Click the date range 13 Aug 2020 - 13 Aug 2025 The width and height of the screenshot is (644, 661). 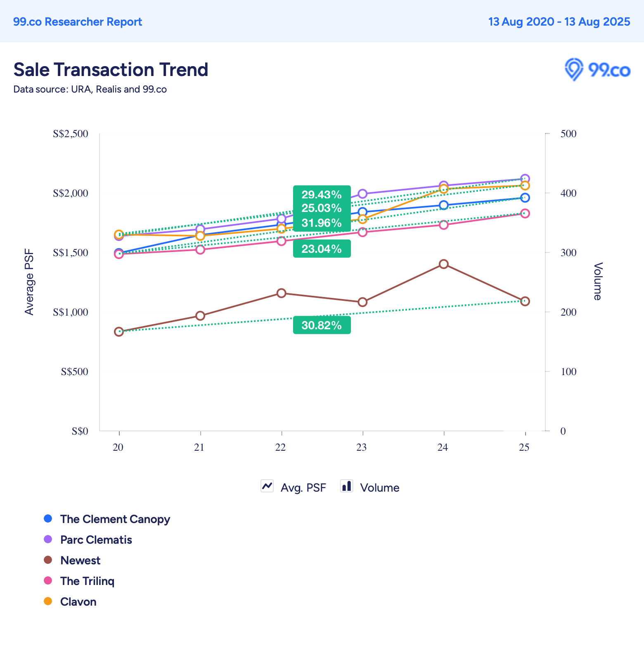coord(559,22)
